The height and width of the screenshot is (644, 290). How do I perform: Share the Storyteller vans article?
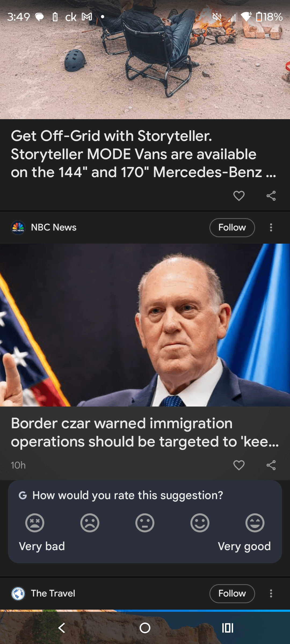coord(271,196)
